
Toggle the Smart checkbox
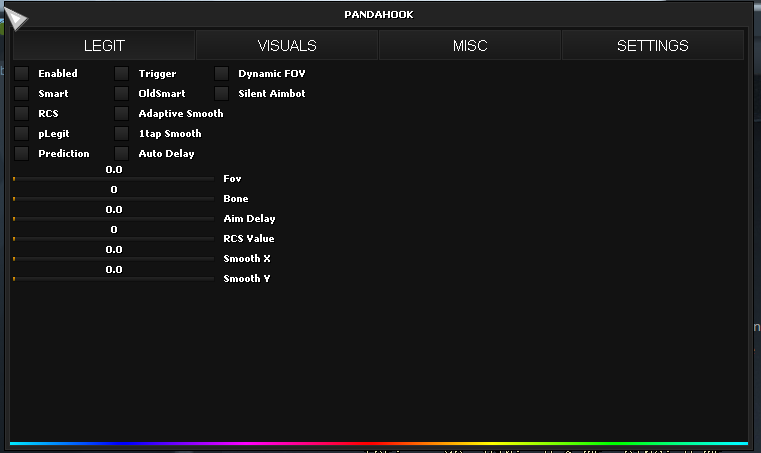coord(21,93)
